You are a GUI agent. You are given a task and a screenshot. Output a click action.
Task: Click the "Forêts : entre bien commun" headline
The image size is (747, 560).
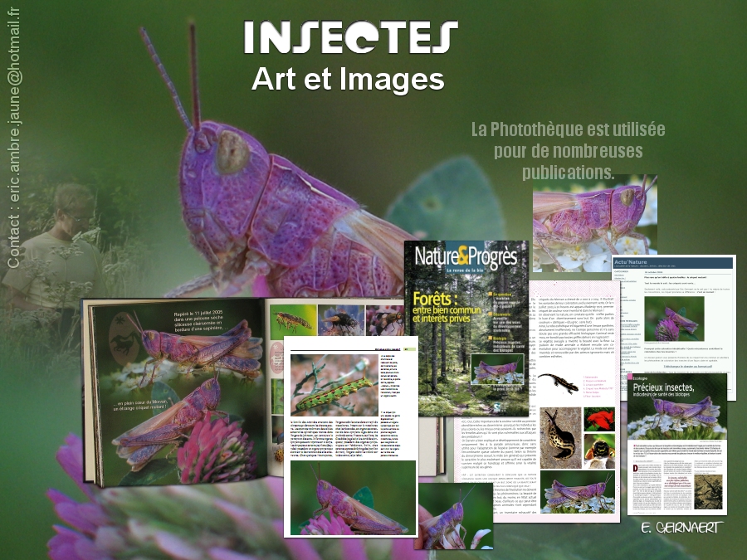(x=447, y=307)
